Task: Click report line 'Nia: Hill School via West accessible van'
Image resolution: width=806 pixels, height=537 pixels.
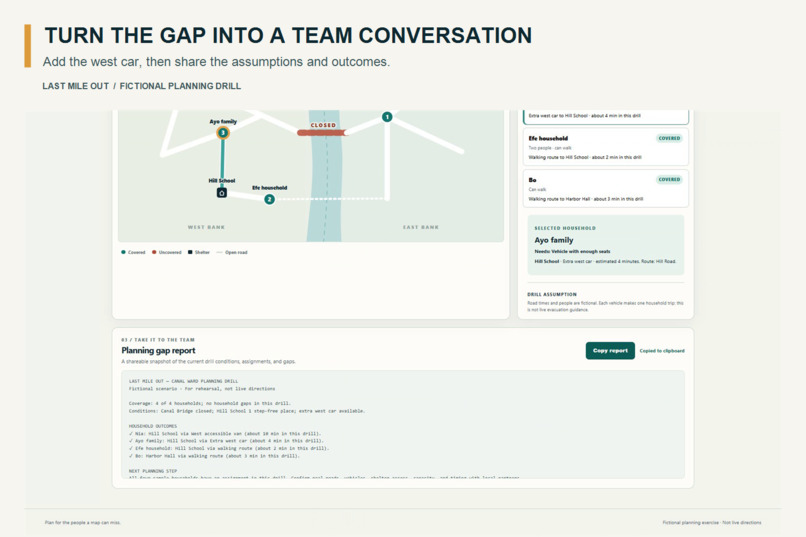Action: click(225, 434)
